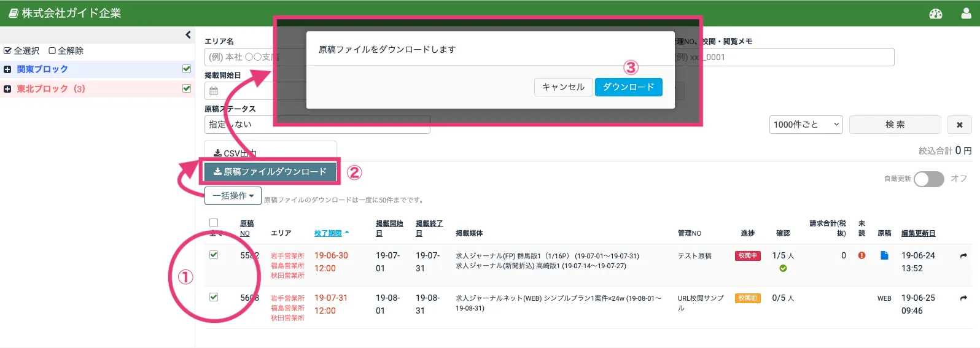Click the green confirmation check icon for 5582
This screenshot has height=348, width=980.
pos(783,268)
